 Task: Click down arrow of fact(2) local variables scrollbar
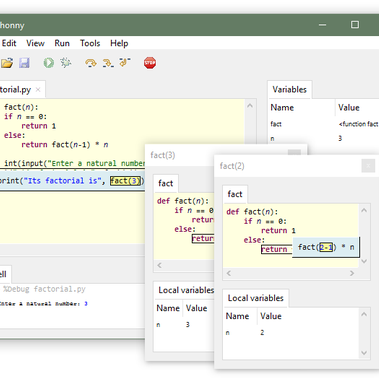[x=364, y=353]
